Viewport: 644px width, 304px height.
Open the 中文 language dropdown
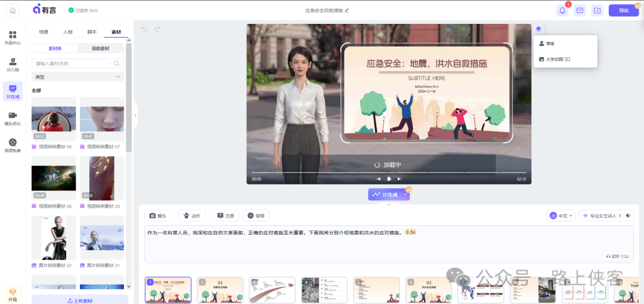[x=561, y=216]
